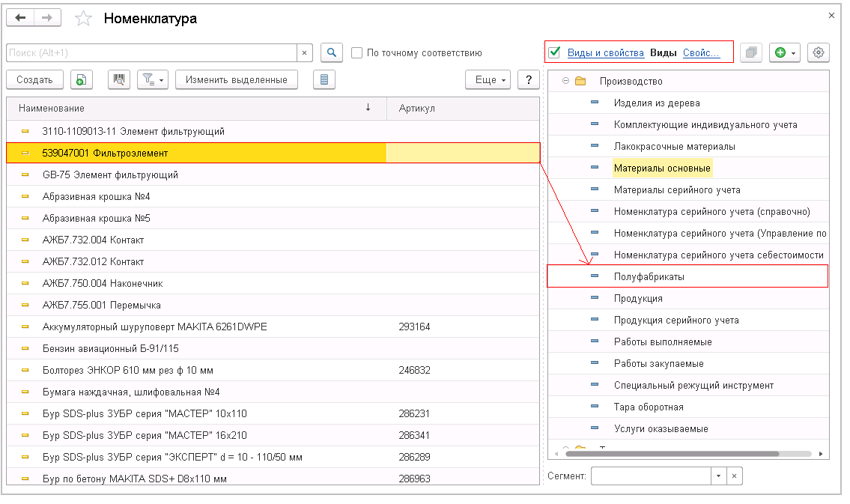
Task: Open the settings gear above the types tree
Action: 819,52
